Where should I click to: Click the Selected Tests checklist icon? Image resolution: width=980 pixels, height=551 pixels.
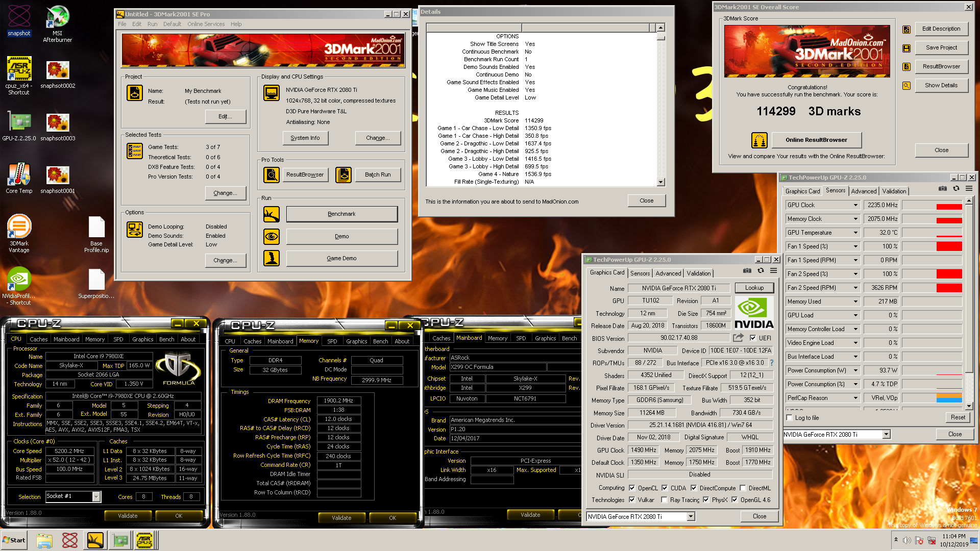point(135,151)
